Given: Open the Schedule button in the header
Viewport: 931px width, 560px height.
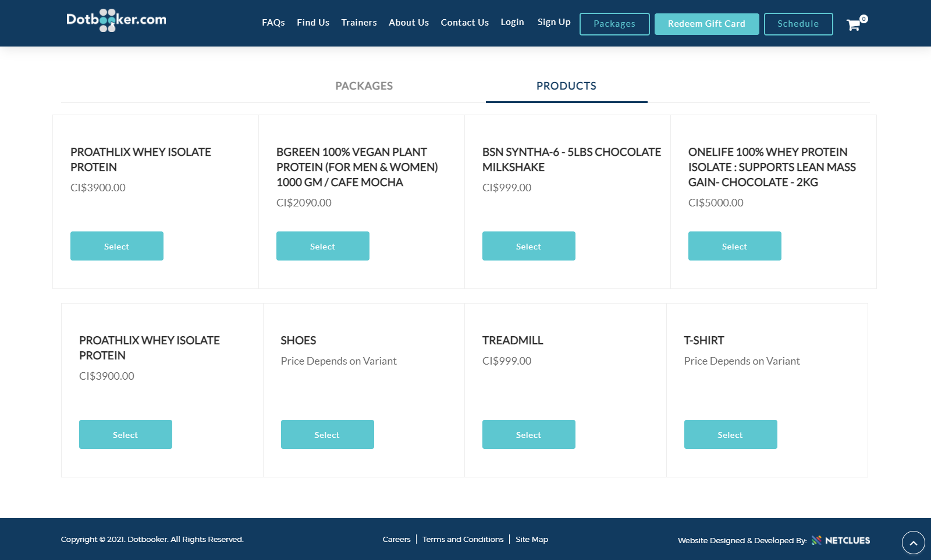Looking at the screenshot, I should [x=798, y=24].
